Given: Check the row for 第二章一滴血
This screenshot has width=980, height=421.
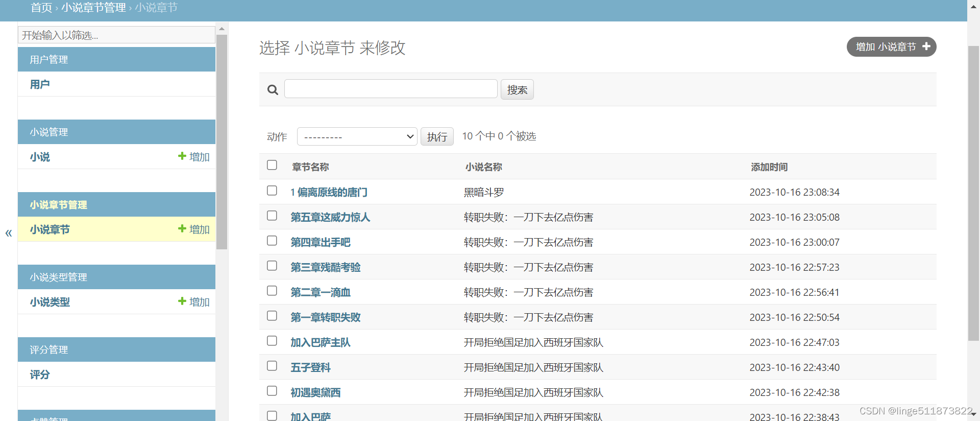Looking at the screenshot, I should point(272,291).
